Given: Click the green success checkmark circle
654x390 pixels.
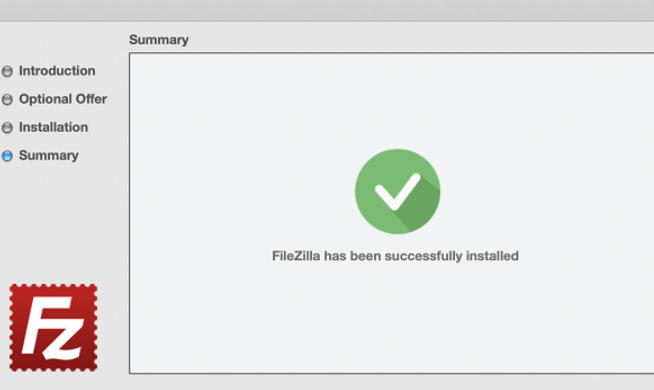Looking at the screenshot, I should tap(397, 191).
